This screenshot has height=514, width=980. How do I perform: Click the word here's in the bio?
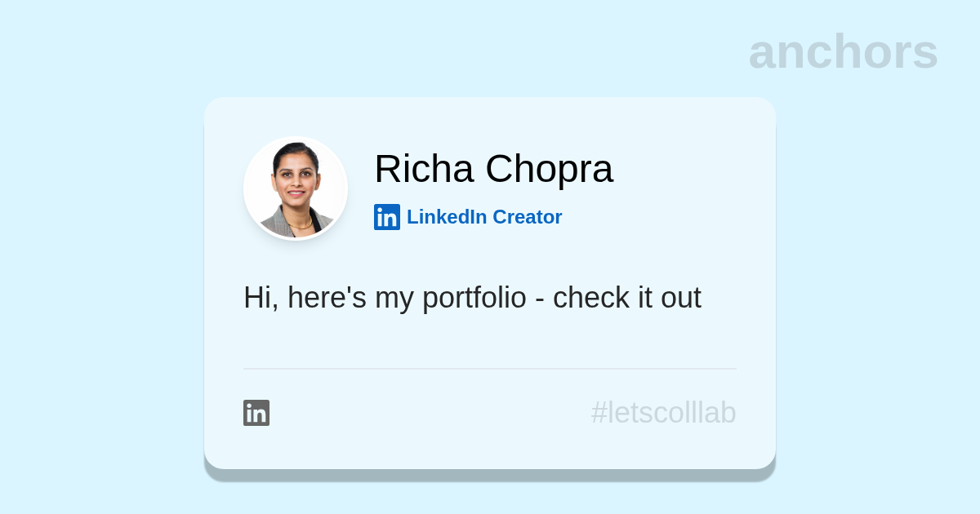coord(327,298)
